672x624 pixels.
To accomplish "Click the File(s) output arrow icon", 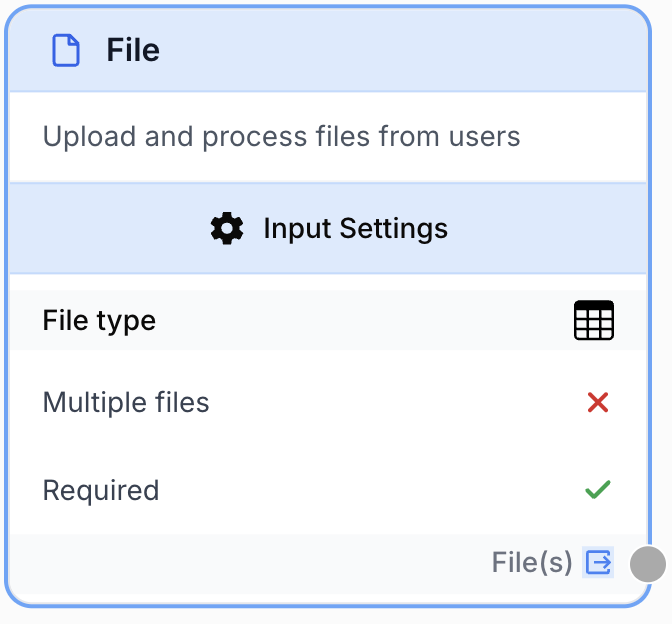I will (598, 562).
